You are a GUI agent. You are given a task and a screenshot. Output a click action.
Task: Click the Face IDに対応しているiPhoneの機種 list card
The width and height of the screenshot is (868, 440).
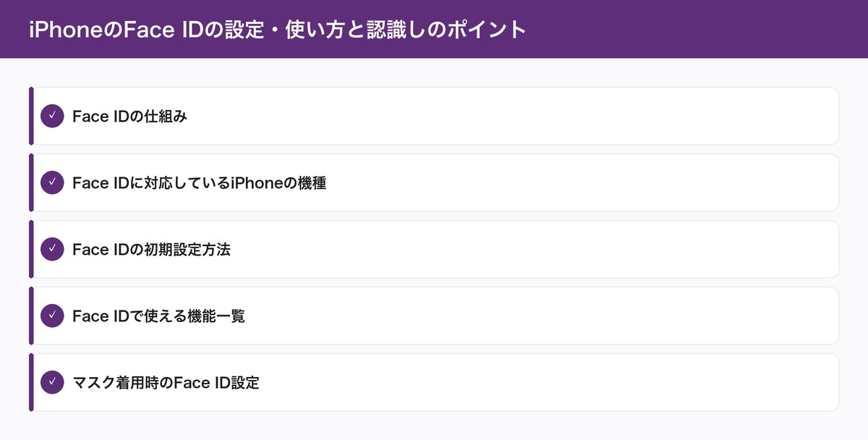click(x=434, y=182)
